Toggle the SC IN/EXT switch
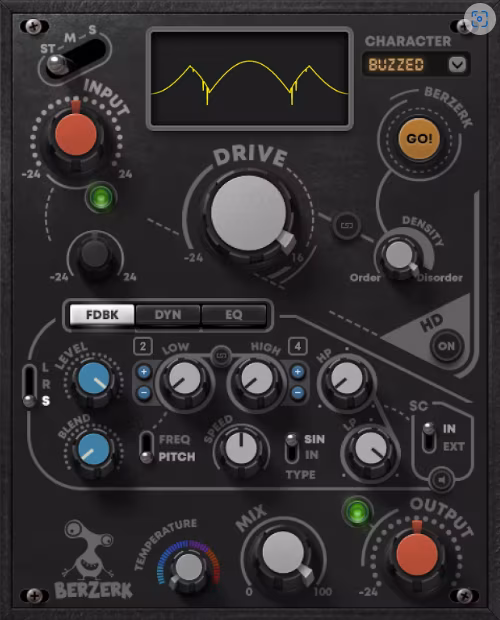Viewport: 500px width, 620px height. 429,437
